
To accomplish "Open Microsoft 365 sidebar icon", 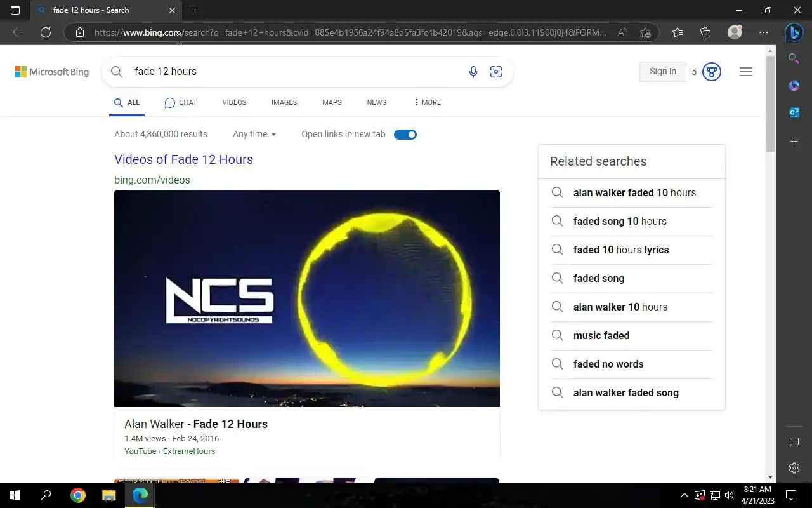I will pos(794,86).
